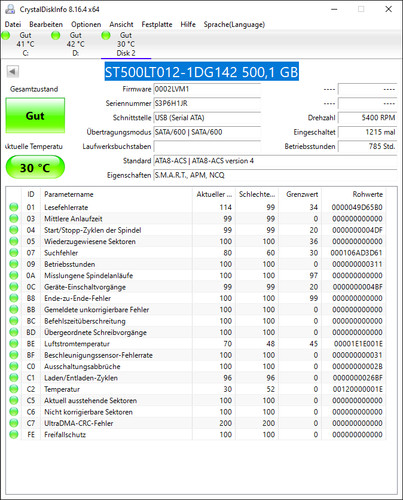Click the Betriebsstunden value 785 Std.

coord(367,146)
